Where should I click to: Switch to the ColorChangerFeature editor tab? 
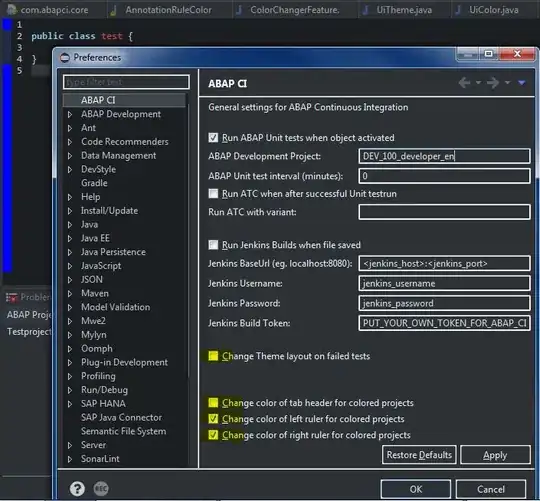pyautogui.click(x=294, y=10)
